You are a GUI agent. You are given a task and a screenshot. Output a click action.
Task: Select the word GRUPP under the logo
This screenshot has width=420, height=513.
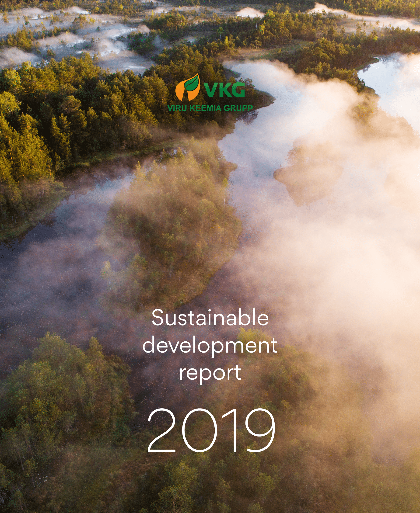coord(238,108)
